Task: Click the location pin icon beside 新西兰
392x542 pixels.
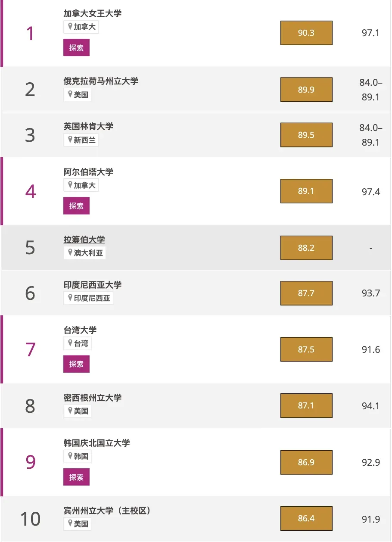Action: pyautogui.click(x=70, y=140)
